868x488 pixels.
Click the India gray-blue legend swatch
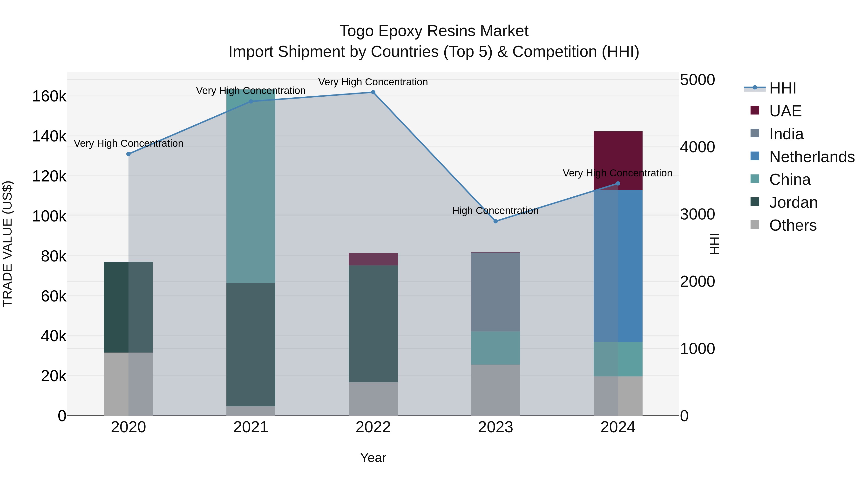pos(755,133)
